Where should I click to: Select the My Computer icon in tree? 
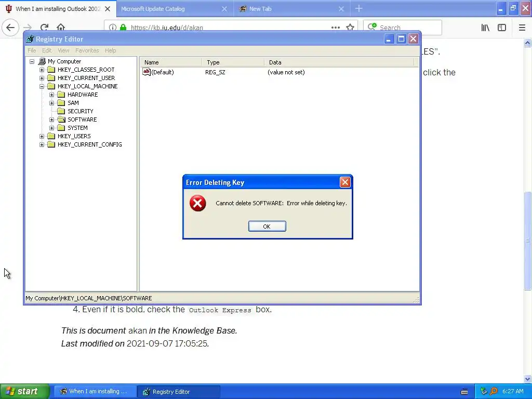coord(42,61)
